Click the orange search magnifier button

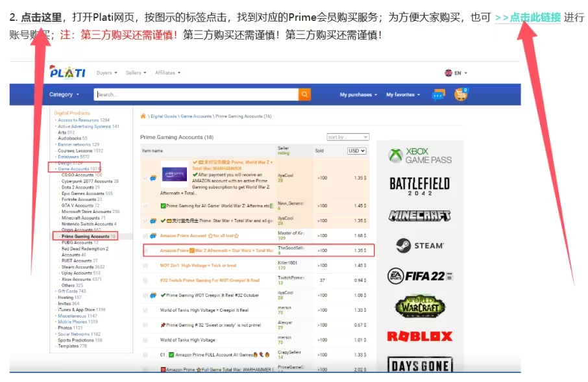304,94
